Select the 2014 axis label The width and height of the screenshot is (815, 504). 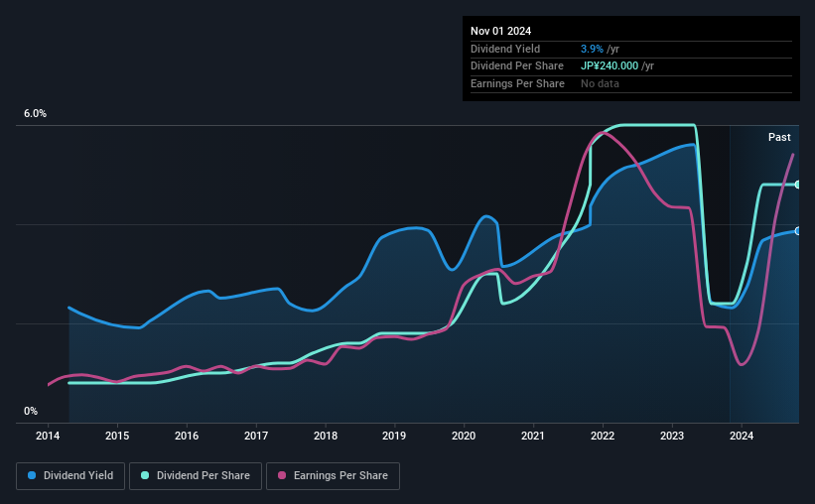coord(48,436)
